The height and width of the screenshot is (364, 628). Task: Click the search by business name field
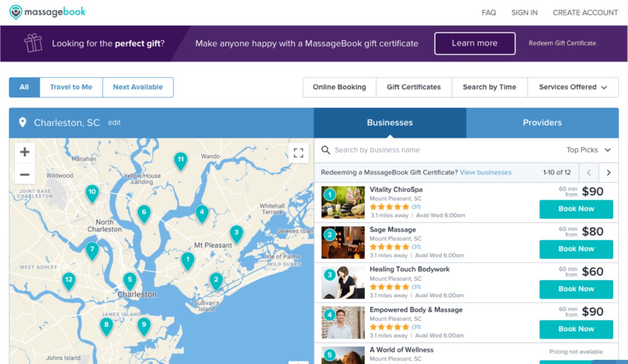414,150
